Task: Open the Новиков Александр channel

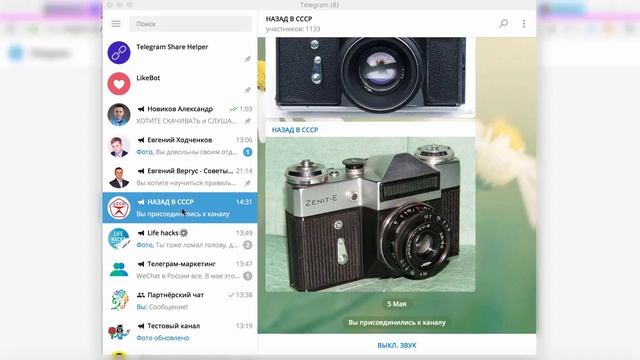Action: click(x=180, y=115)
